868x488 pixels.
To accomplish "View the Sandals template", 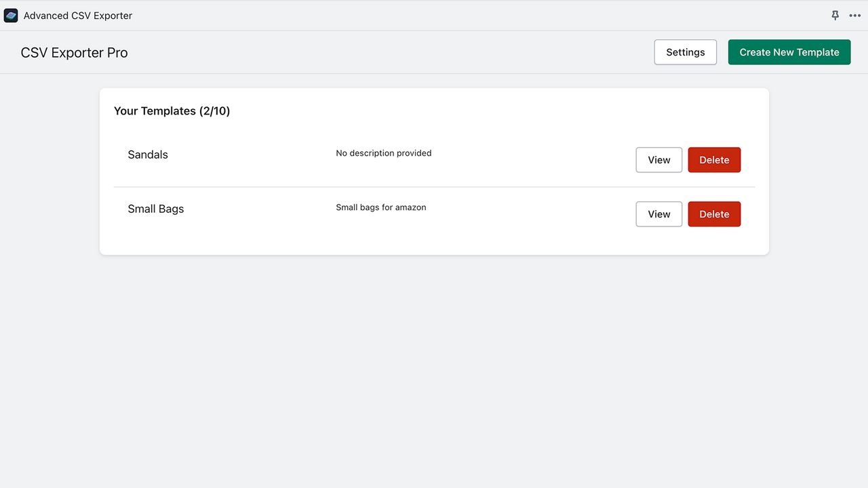I will (659, 160).
